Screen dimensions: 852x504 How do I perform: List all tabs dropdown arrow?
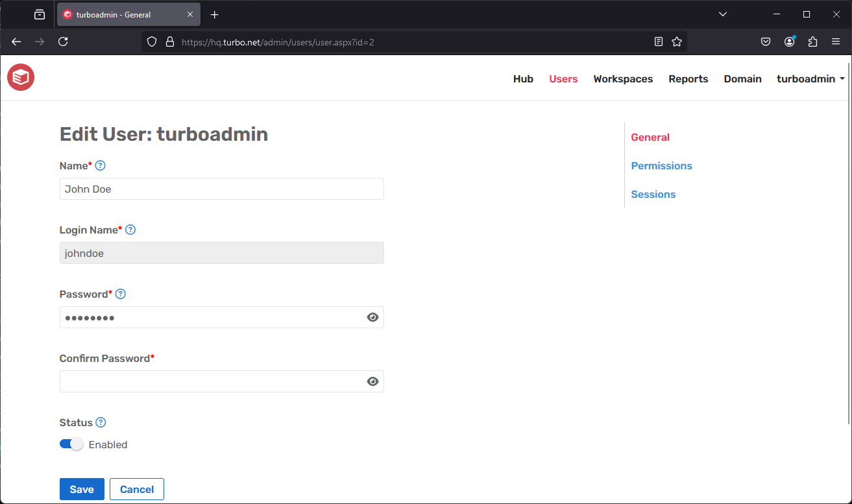click(723, 14)
